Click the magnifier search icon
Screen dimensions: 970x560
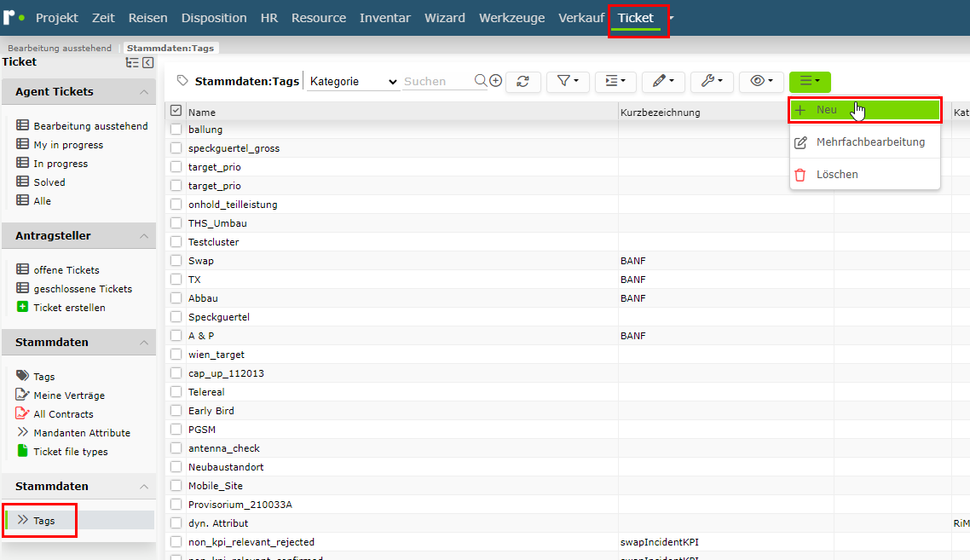click(481, 80)
